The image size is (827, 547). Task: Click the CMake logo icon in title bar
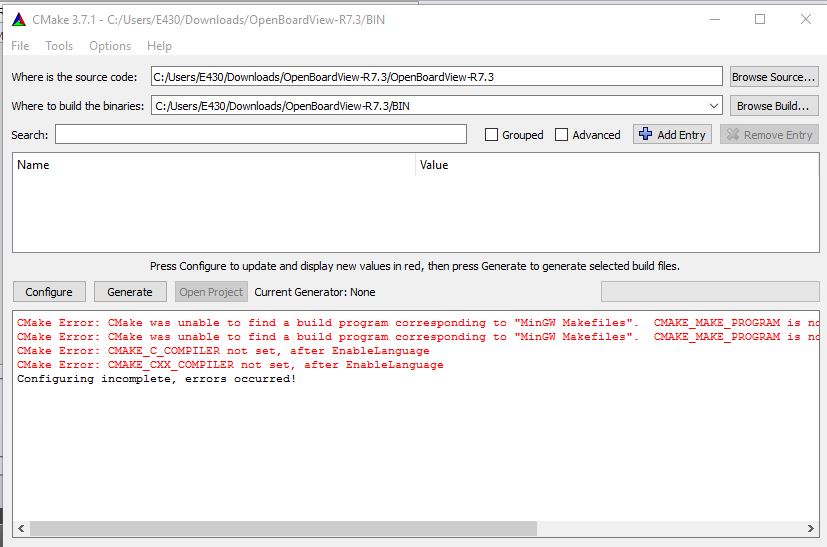[x=18, y=20]
